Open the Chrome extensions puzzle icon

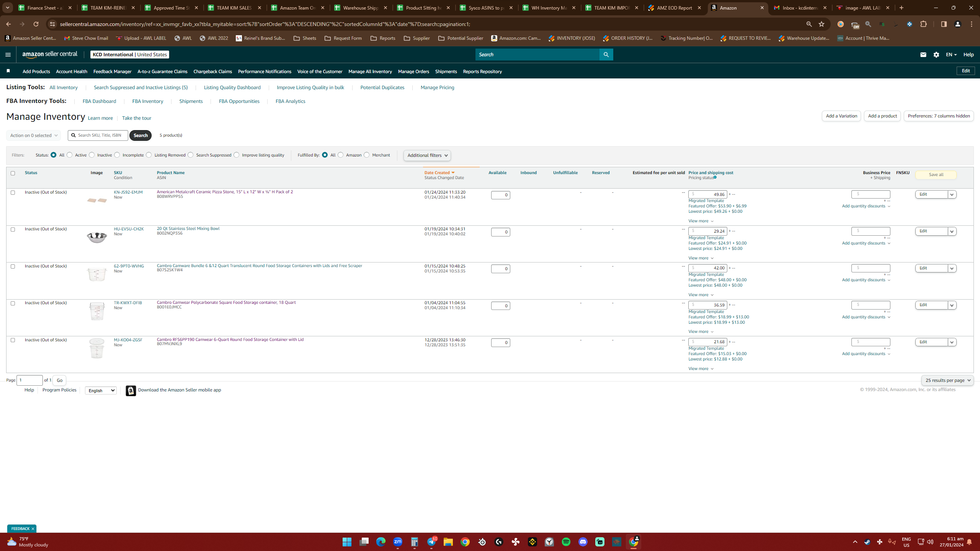coord(924,24)
